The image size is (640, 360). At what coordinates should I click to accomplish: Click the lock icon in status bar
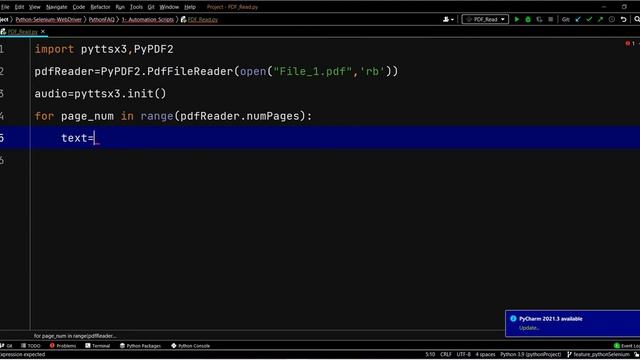coord(637,354)
